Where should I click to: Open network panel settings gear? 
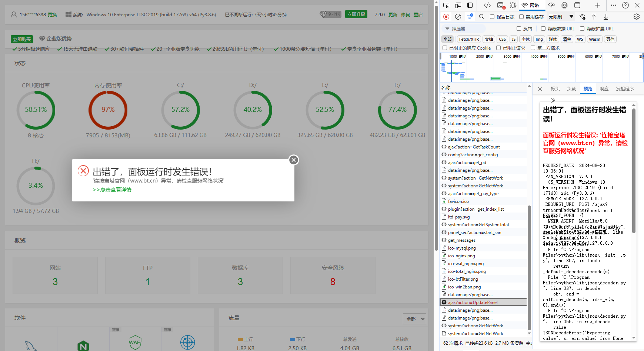click(637, 17)
